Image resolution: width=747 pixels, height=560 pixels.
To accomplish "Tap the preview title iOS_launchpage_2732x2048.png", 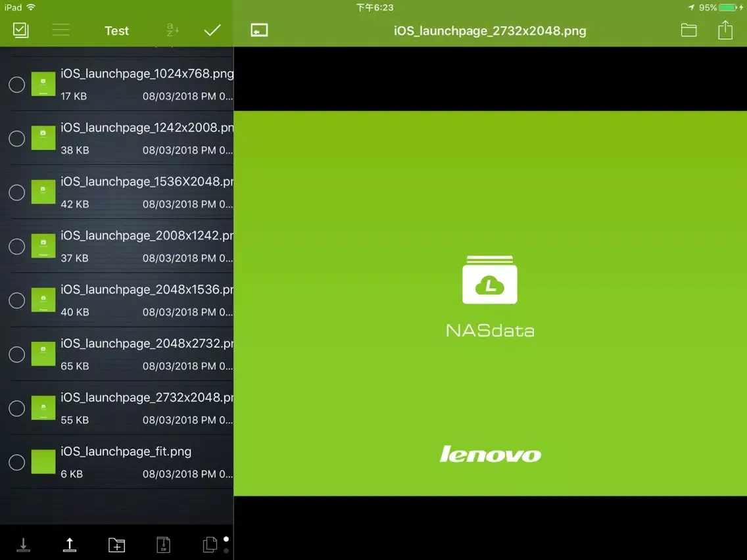I will pos(490,31).
